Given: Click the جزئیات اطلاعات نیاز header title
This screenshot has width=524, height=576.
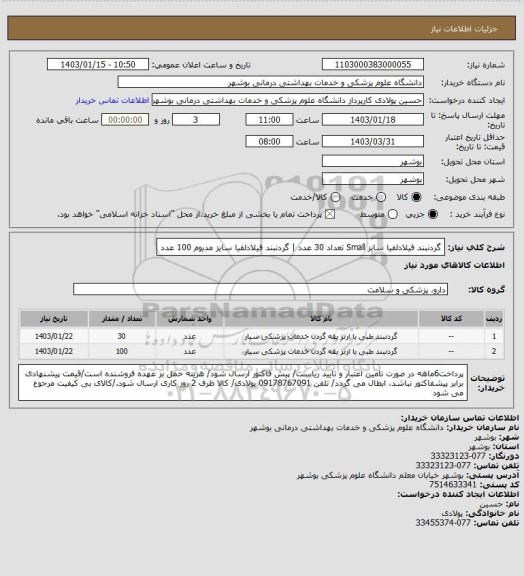Looking at the screenshot, I should pos(464,29).
